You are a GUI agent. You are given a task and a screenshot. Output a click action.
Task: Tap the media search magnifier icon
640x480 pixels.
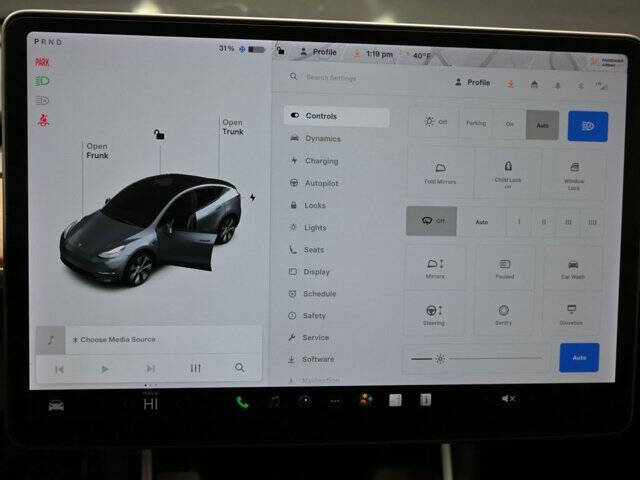point(240,368)
